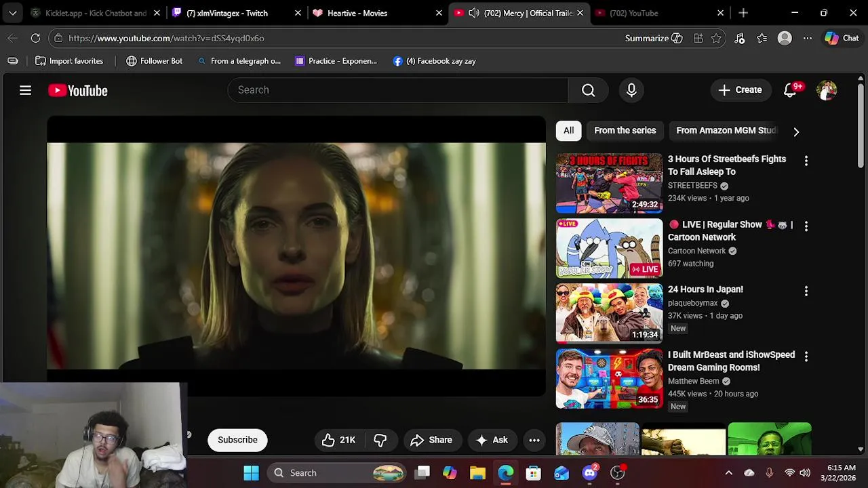Open the YouTube hamburger guide menu
Image resolution: width=868 pixels, height=488 pixels.
25,90
